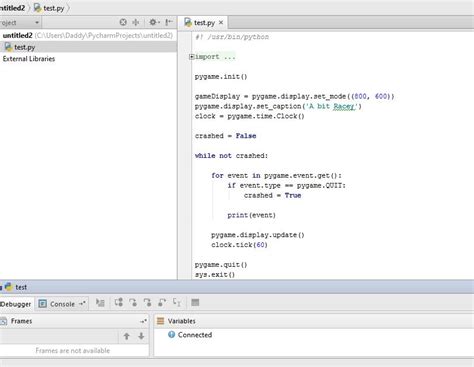Click the while not crashed line

coord(231,156)
